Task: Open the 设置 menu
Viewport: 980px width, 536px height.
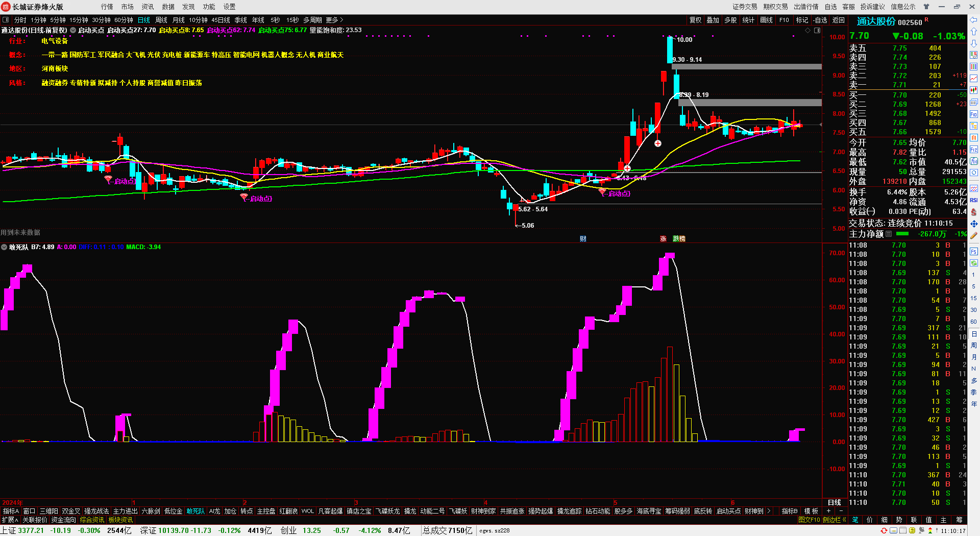Action: tap(230, 7)
